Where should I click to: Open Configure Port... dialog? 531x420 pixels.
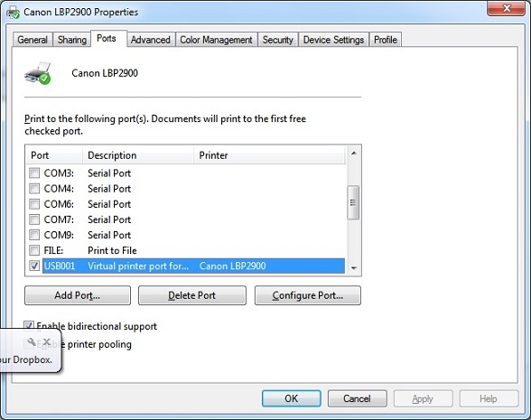307,295
